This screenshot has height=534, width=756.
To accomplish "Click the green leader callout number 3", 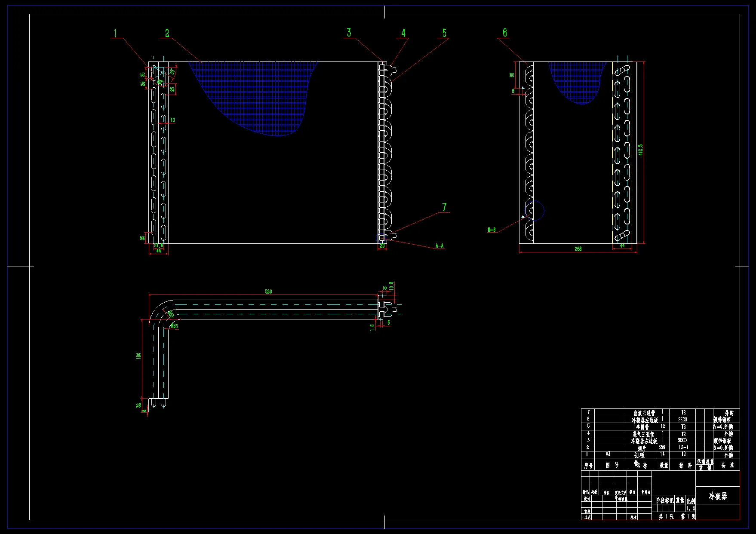I will pyautogui.click(x=349, y=33).
